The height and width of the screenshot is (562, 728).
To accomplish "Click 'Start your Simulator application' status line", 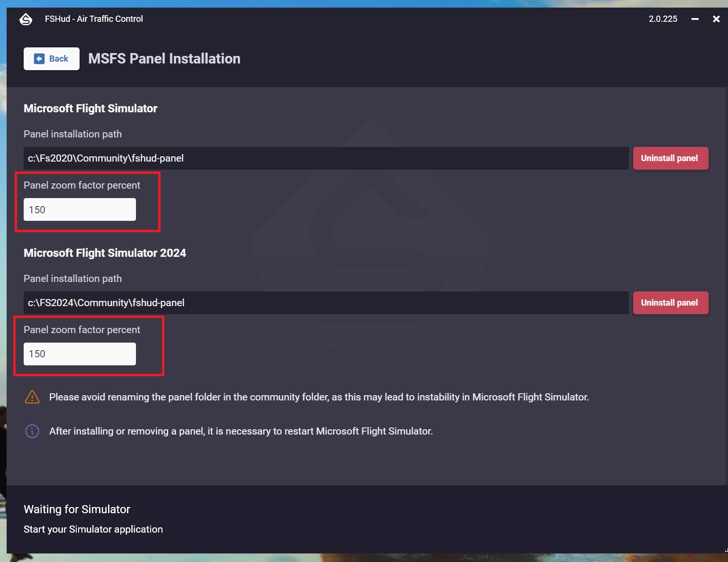I will click(93, 529).
